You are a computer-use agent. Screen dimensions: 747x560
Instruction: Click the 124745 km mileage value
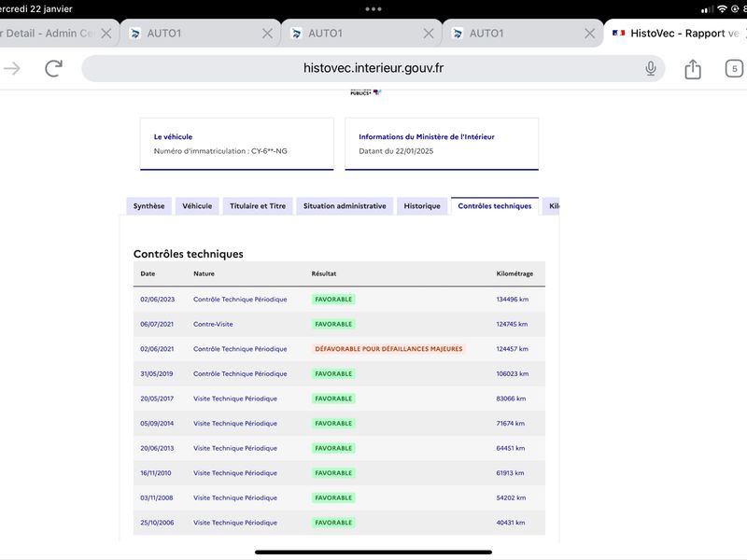coord(512,324)
